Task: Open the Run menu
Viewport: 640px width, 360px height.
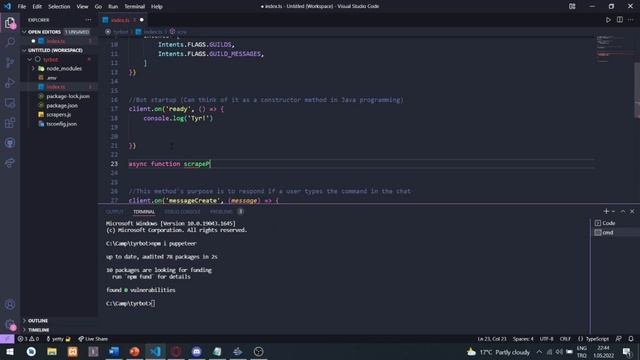Action: click(113, 7)
